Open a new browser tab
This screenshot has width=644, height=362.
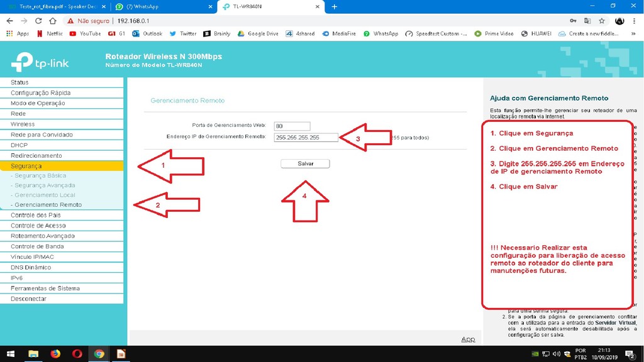pos(335,6)
